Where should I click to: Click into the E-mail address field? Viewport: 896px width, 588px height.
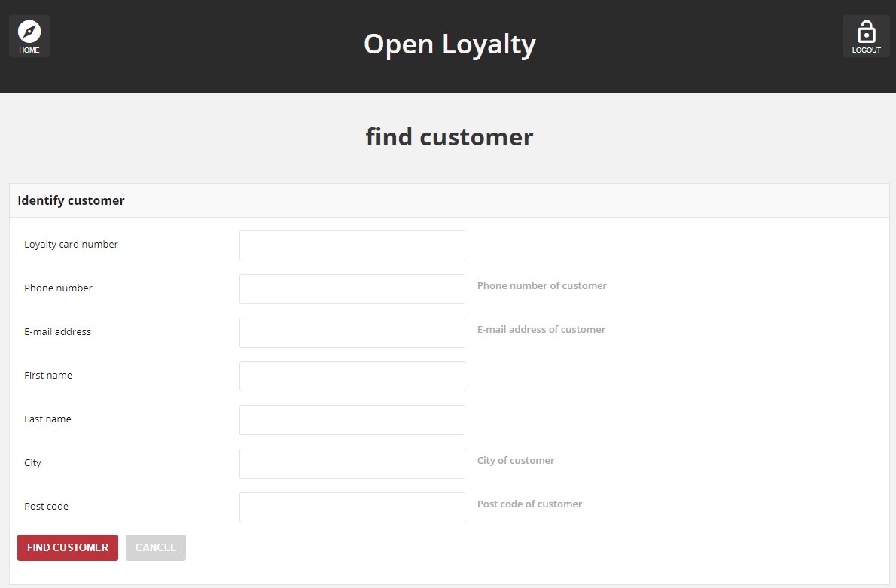(352, 333)
